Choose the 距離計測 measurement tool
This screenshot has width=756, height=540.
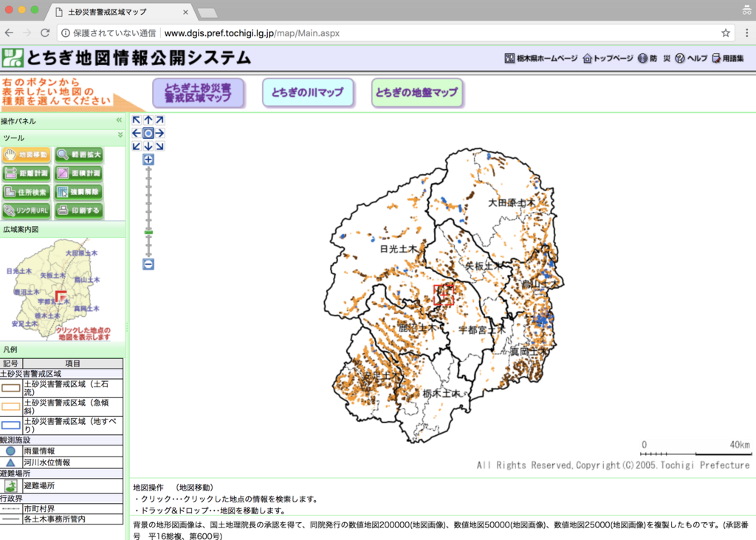(x=26, y=174)
